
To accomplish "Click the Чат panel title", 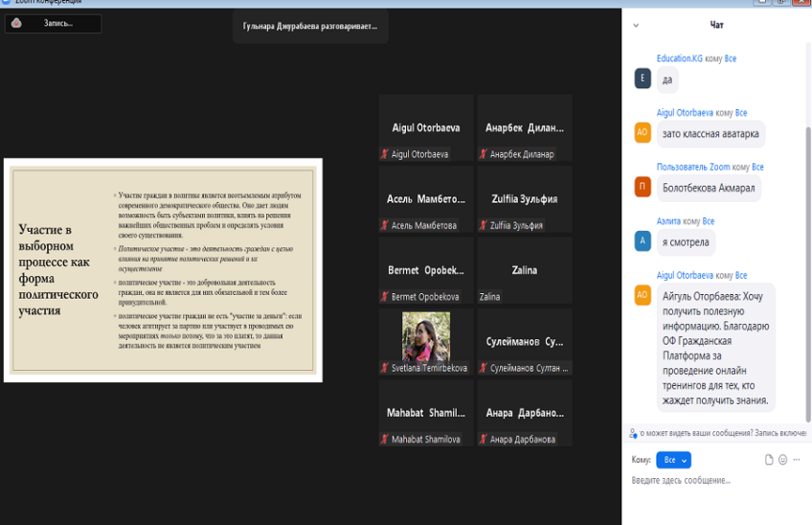I will coord(716,25).
